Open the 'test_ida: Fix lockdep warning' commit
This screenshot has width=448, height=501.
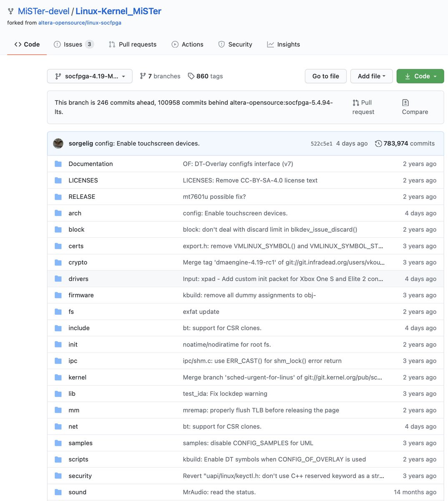[225, 394]
